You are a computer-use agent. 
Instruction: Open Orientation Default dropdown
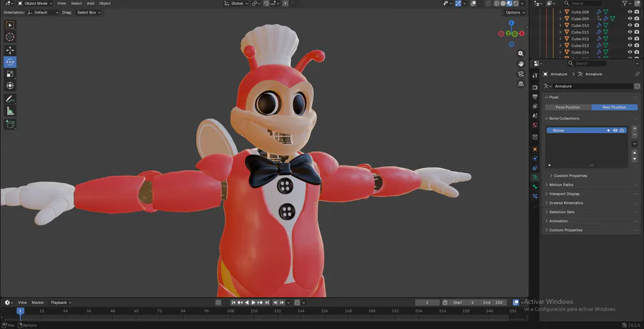(43, 12)
